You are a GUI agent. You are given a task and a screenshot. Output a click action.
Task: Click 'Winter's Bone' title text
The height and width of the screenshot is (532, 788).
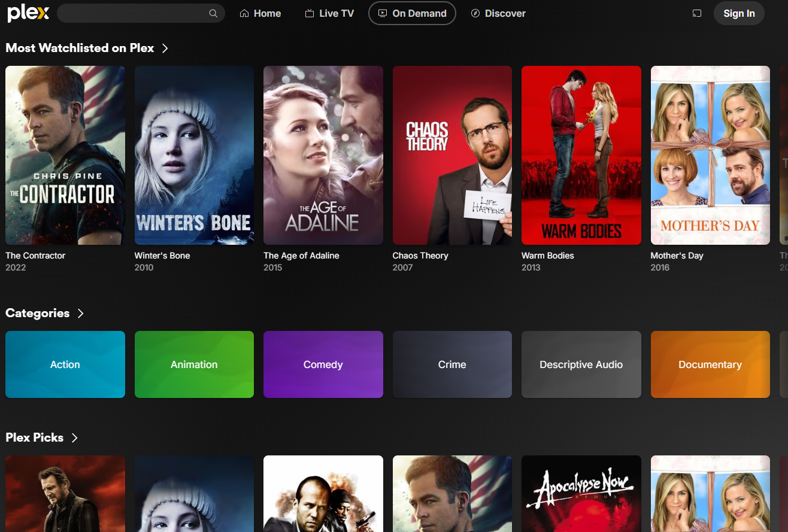(x=162, y=256)
